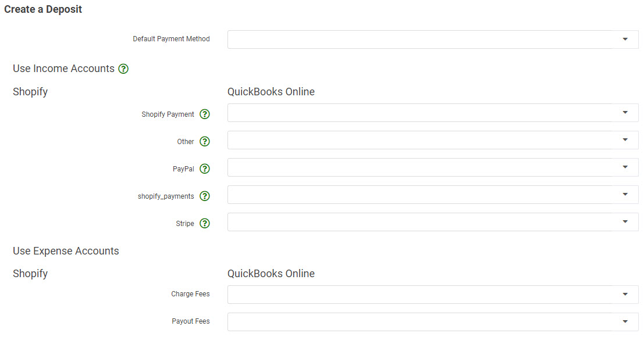Click "Shopify" heading under Use Expense Accounts
Viewport: 644px width, 337px height.
pos(30,274)
